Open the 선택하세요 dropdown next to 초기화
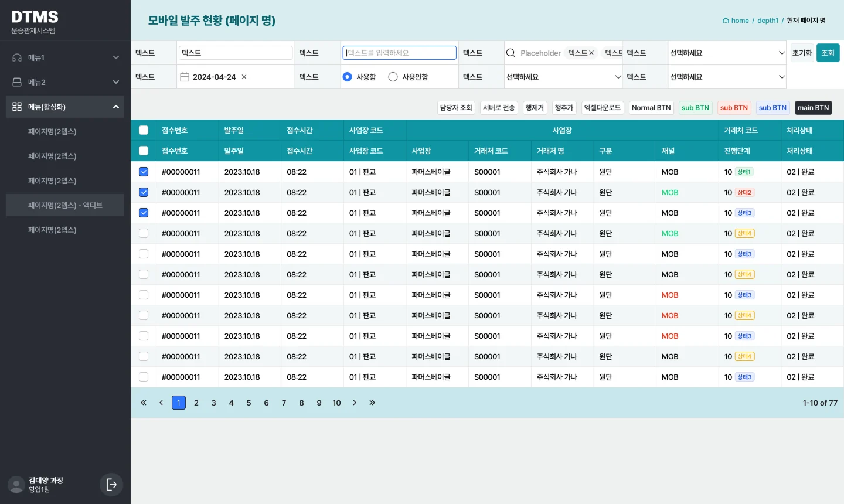Screen dimensions: 844x504 click(727, 53)
